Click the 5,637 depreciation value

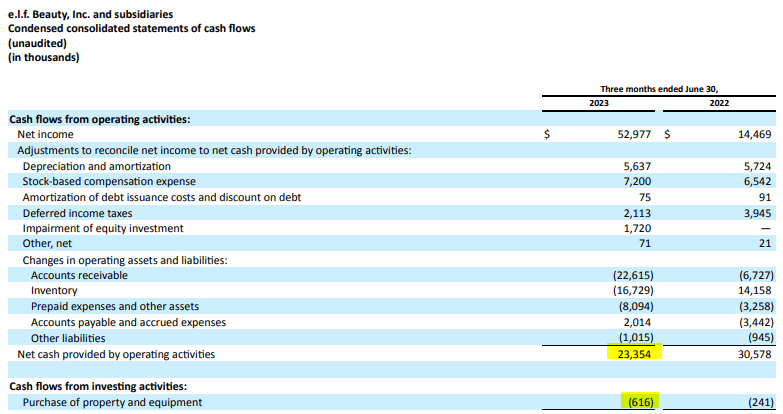(637, 166)
